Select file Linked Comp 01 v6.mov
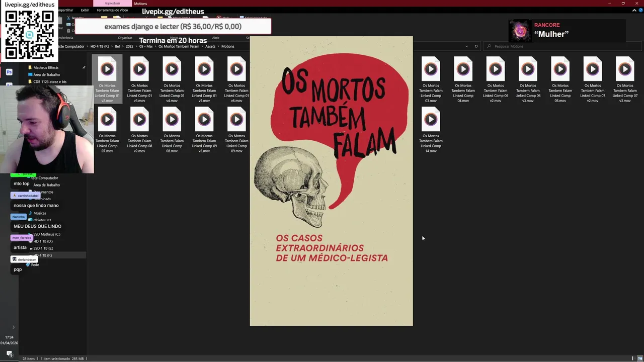The height and width of the screenshot is (362, 644). [236, 78]
